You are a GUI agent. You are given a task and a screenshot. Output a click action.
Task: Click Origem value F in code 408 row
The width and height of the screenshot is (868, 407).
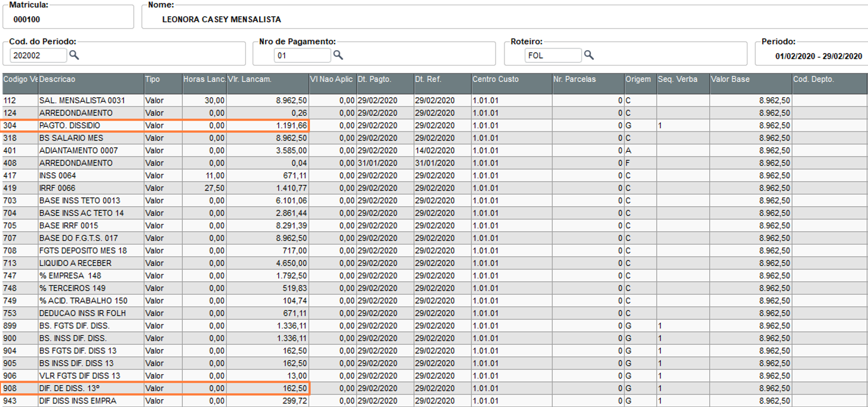[x=628, y=163]
